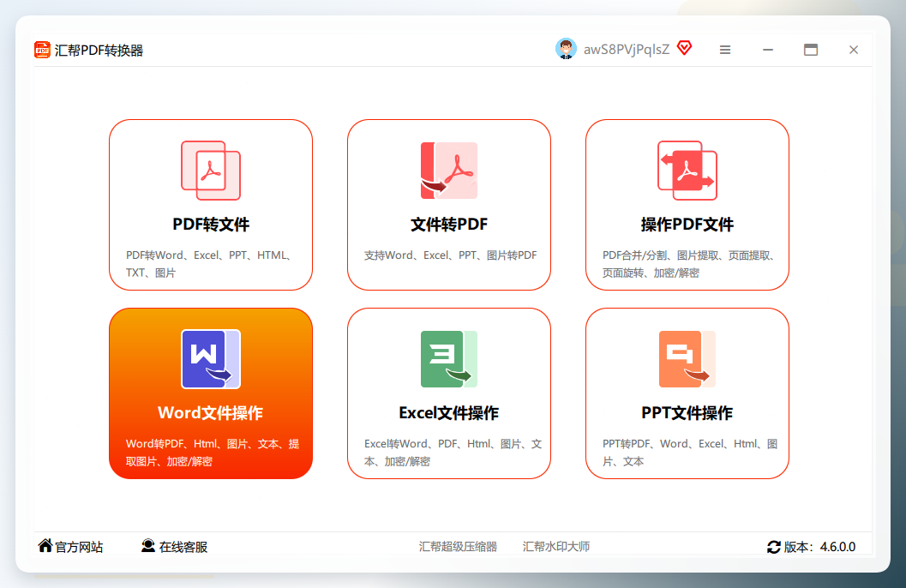
Task: Visit the 官方网站 link
Action: coord(79,547)
